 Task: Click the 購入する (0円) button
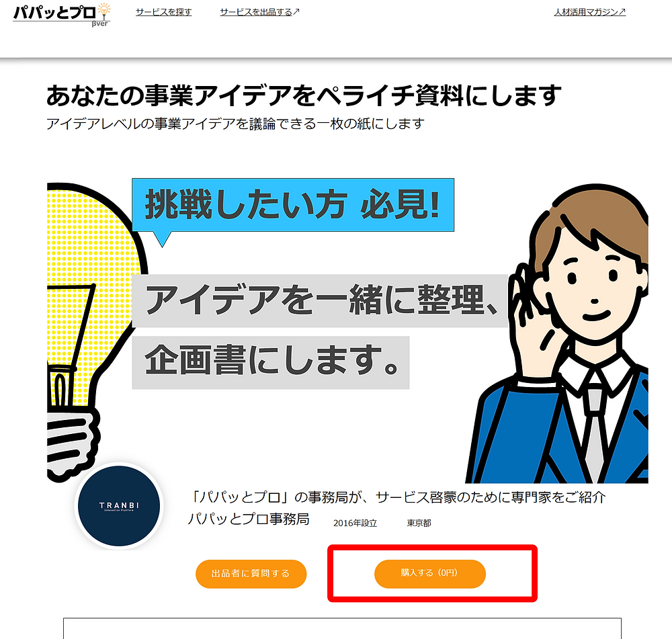pos(430,573)
